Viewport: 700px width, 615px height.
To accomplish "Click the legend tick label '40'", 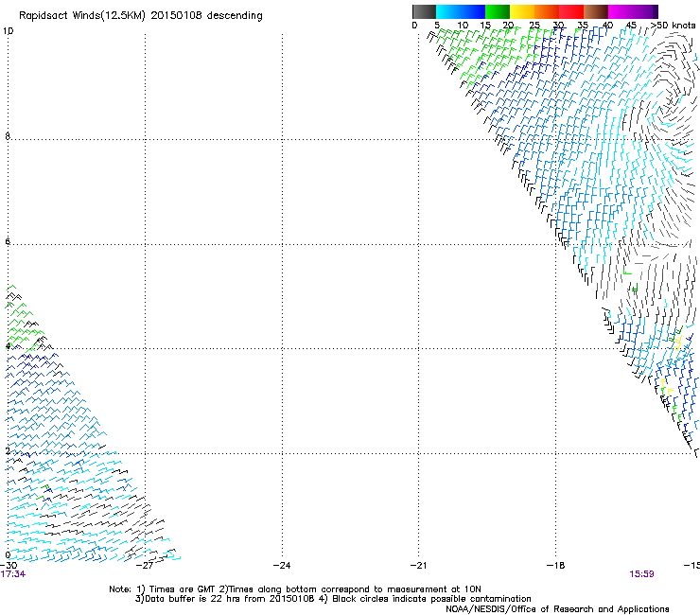I will point(607,25).
